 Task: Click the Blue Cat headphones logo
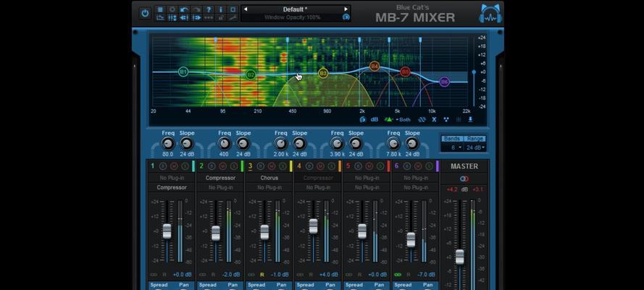point(491,13)
